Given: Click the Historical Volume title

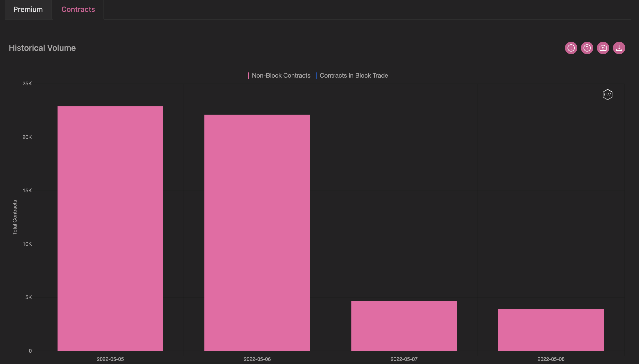Looking at the screenshot, I should click(x=42, y=48).
